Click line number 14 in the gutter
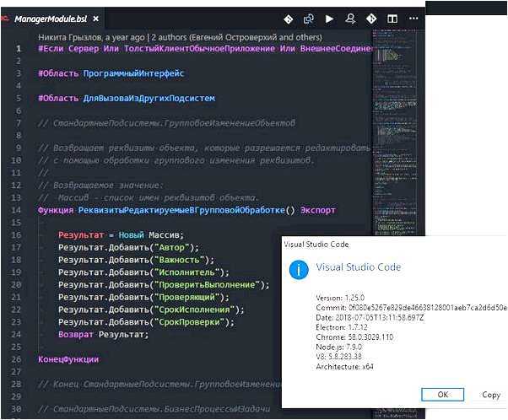 pos(16,210)
